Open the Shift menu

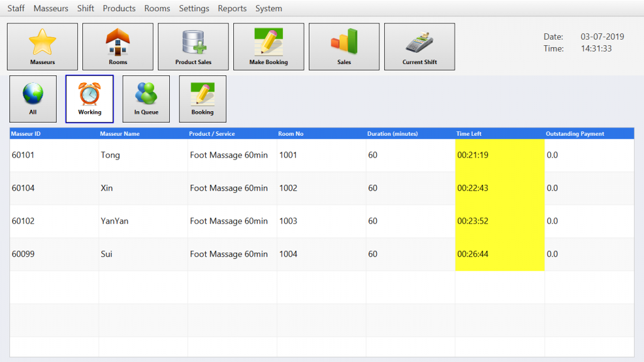click(x=86, y=8)
